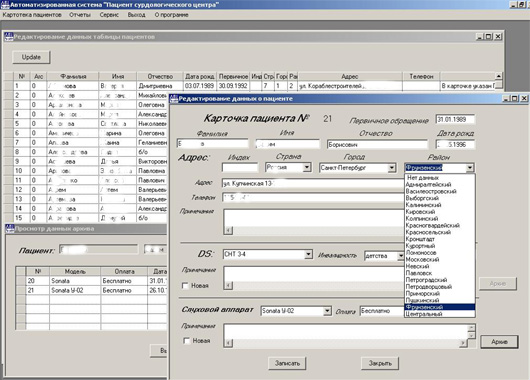Select Невский in district list
Image resolution: width=530 pixels, height=380 pixels.
(x=440, y=266)
